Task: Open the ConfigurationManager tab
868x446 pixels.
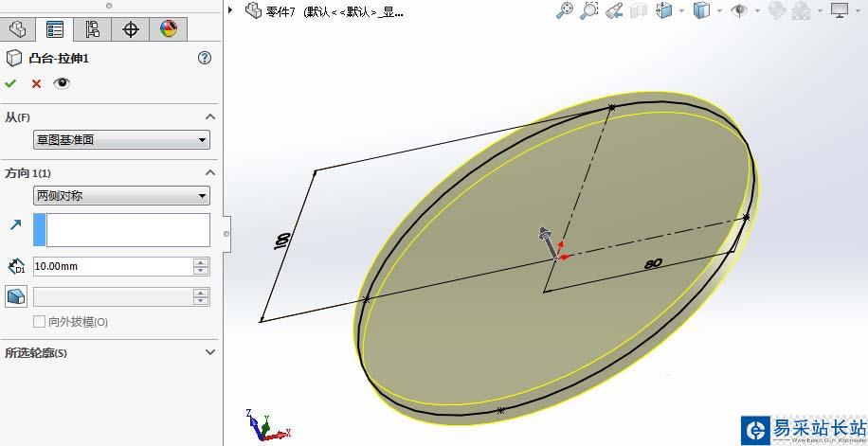Action: pos(93,29)
